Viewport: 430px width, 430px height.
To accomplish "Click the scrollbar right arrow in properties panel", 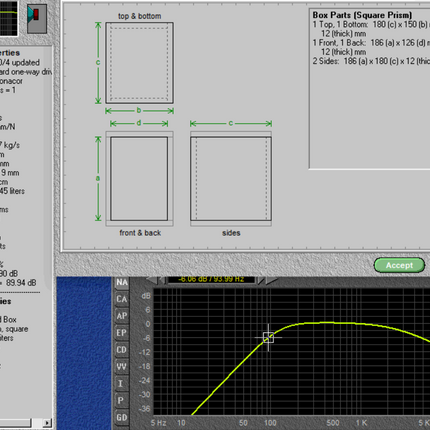I will point(47,423).
